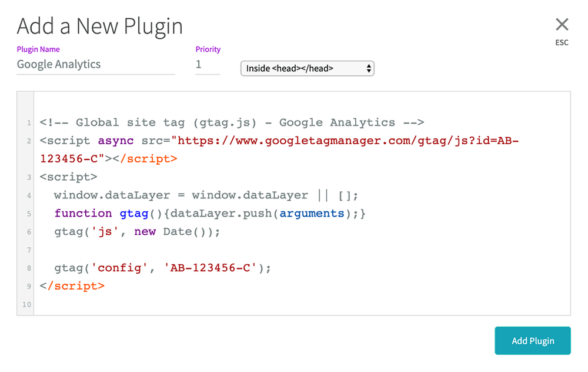
Task: Click the Plugin Name input field
Action: coord(96,65)
